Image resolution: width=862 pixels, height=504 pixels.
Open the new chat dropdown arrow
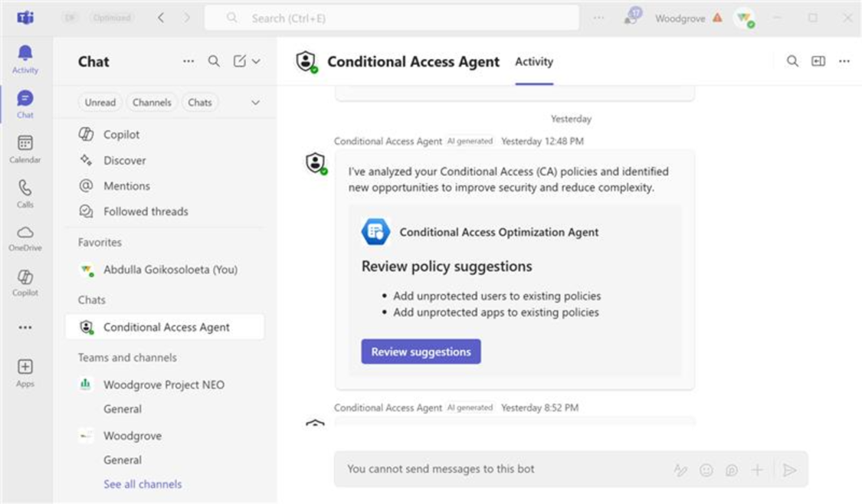click(x=257, y=61)
